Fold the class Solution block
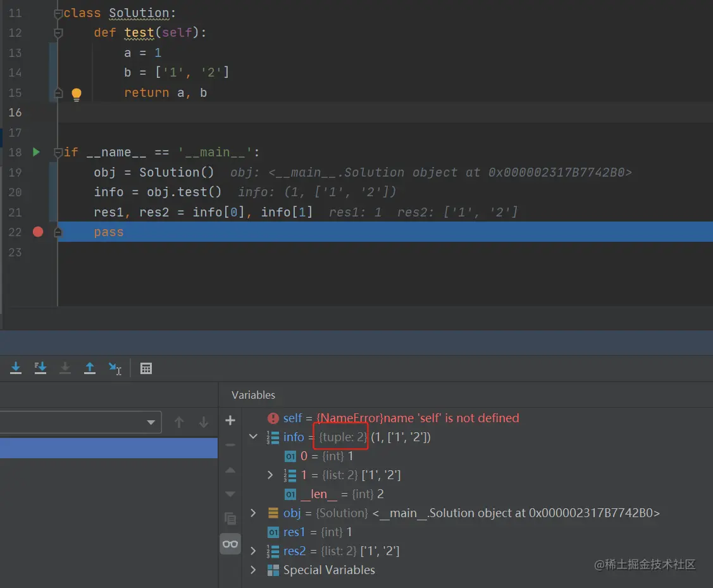Viewport: 713px width, 588px height. tap(58, 14)
